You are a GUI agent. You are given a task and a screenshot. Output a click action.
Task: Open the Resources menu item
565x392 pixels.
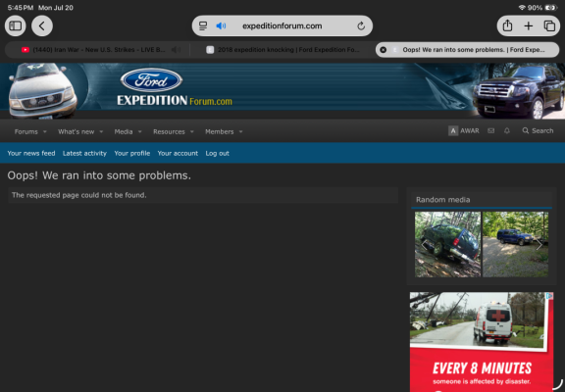click(x=169, y=131)
